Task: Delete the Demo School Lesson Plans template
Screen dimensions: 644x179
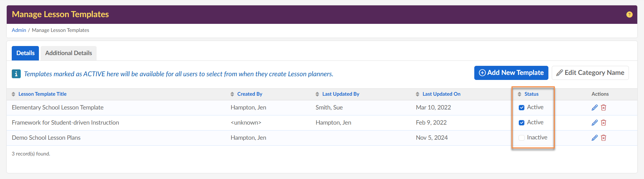Action: click(x=603, y=138)
